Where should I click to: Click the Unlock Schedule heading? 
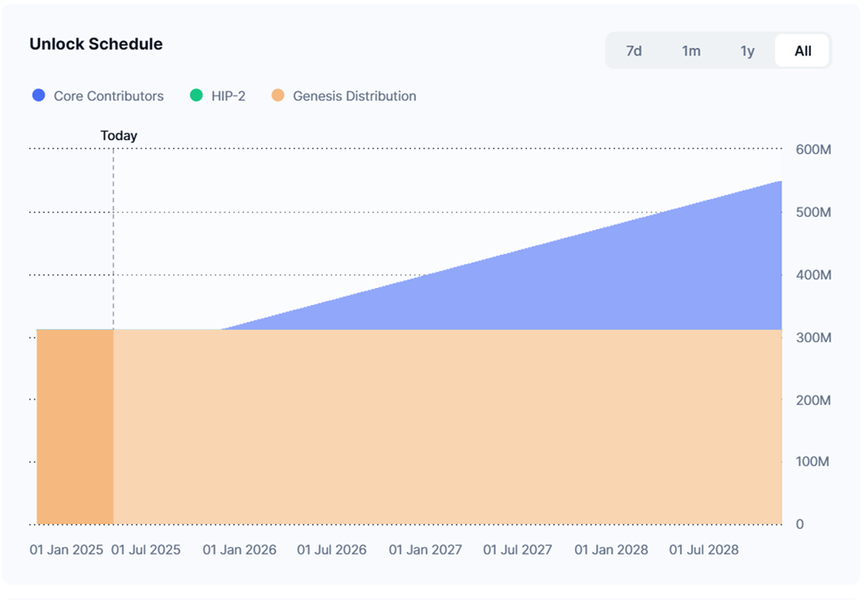coord(96,44)
